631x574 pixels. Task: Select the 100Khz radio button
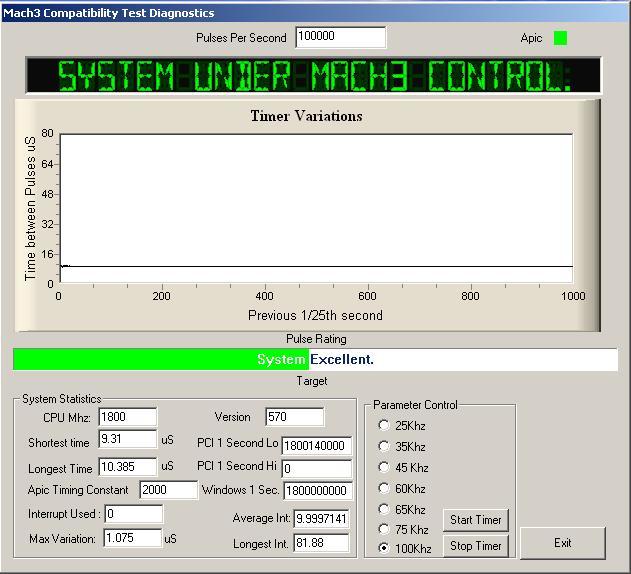click(385, 548)
